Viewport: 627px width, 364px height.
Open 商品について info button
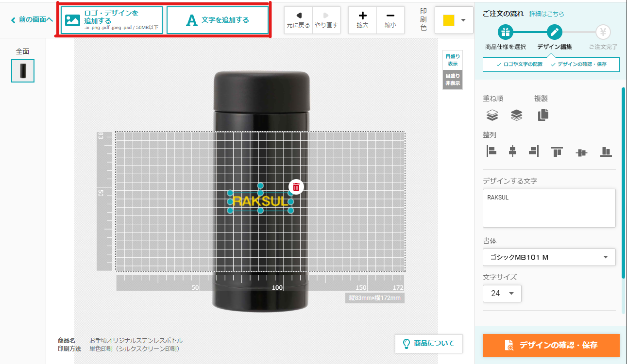(x=429, y=344)
